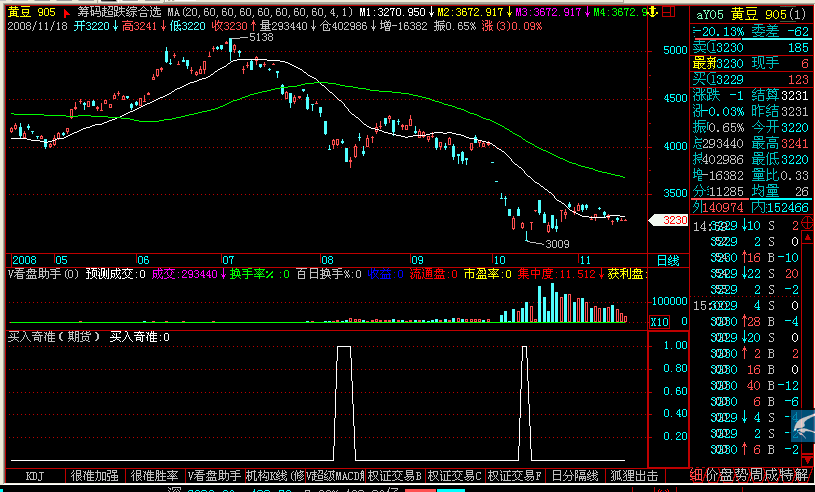Click the V看盘助手 (0) volume panel title
Image resolution: width=815 pixels, height=492 pixels.
[43, 274]
